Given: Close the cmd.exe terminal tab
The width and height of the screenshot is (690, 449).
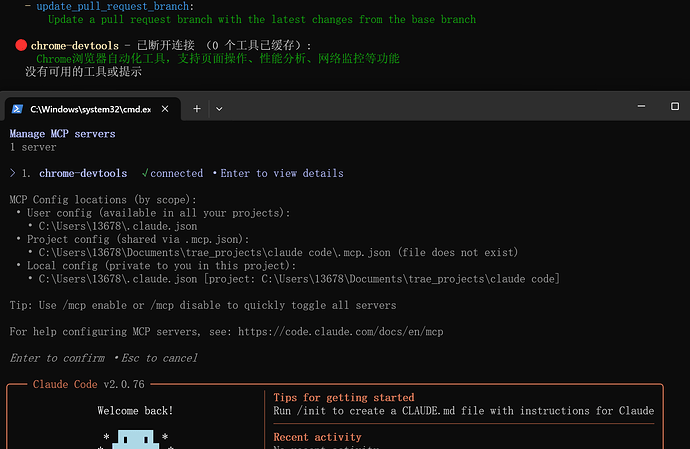Looking at the screenshot, I should [x=170, y=109].
